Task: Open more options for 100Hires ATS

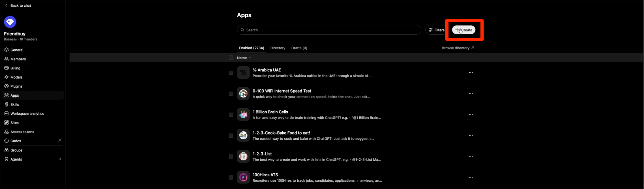Action: point(471,177)
